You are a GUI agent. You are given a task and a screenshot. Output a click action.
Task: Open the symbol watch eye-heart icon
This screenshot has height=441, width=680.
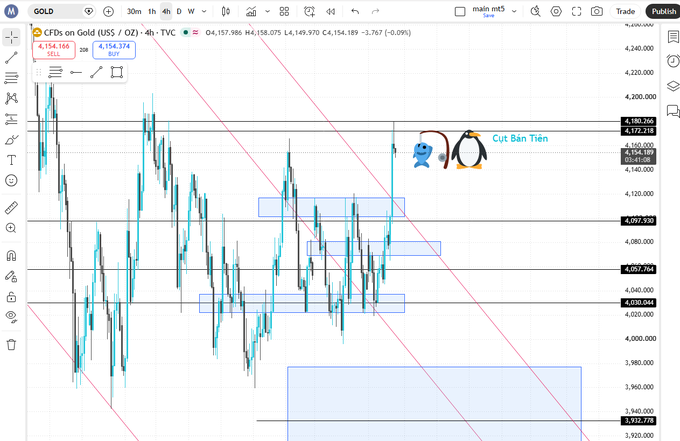pos(89,11)
